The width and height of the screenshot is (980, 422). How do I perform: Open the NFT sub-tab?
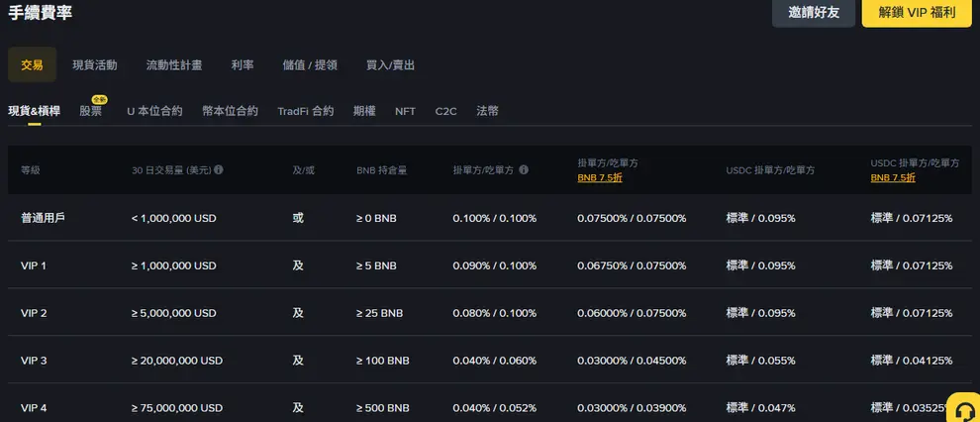(405, 111)
